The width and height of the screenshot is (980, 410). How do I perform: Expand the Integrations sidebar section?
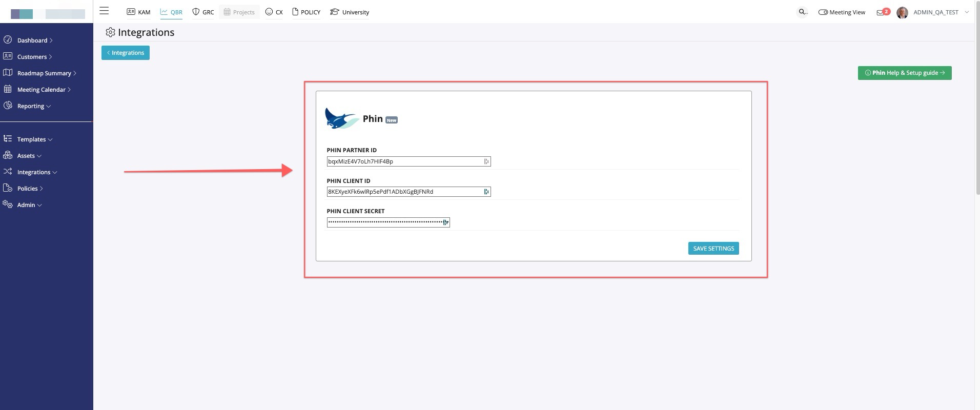55,172
